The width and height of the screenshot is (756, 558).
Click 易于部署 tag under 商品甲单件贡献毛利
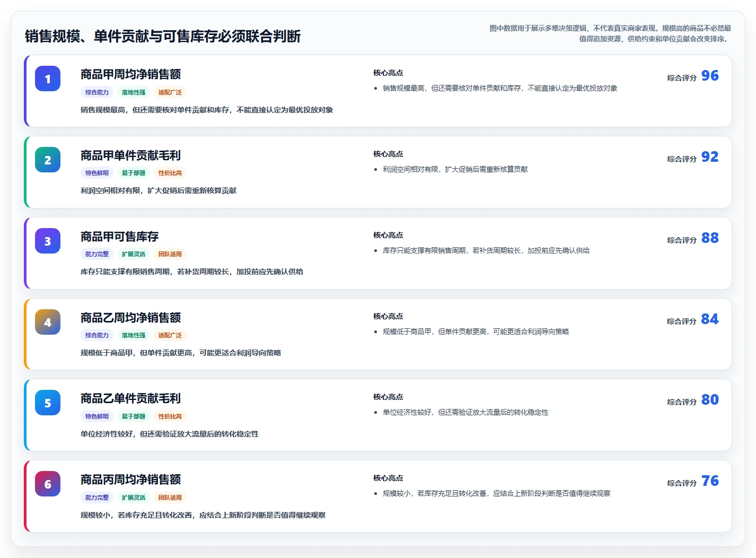(x=134, y=173)
